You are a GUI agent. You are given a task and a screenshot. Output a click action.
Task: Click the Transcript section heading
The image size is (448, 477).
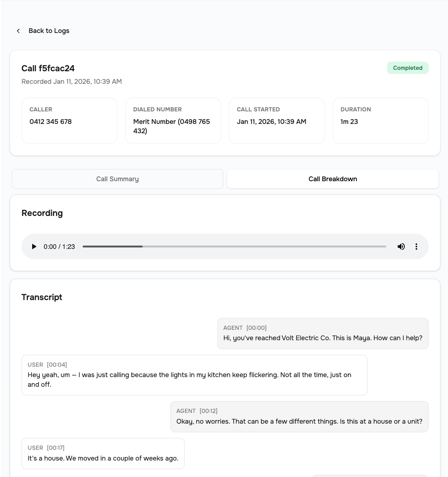pyautogui.click(x=42, y=297)
